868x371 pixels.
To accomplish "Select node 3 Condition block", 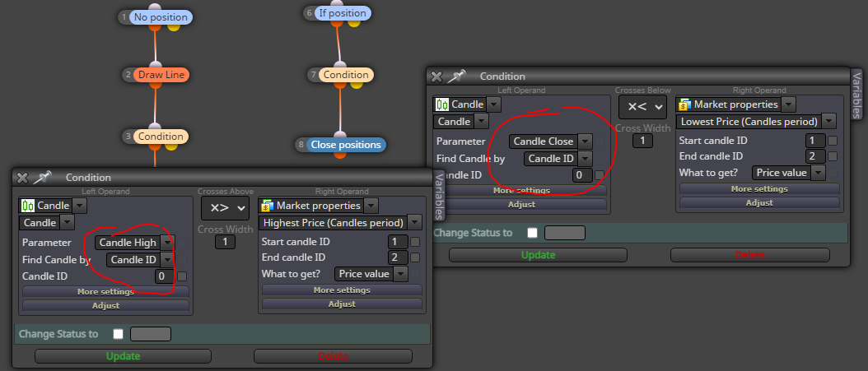I will [161, 136].
